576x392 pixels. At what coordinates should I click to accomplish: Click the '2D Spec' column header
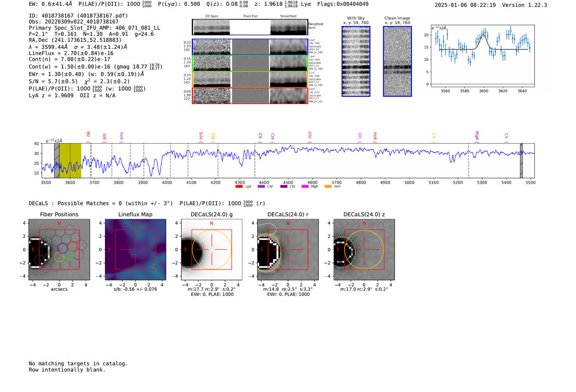pyautogui.click(x=212, y=16)
